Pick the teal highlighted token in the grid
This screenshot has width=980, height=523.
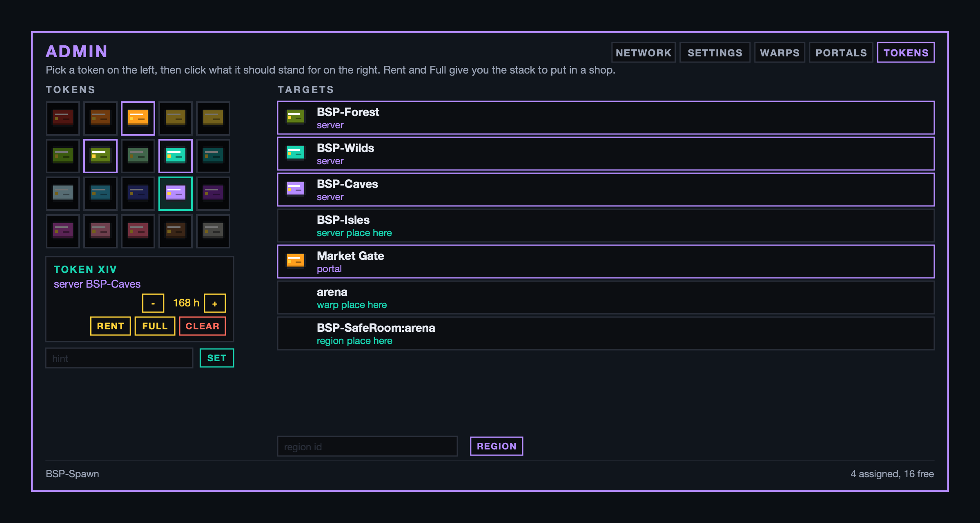pyautogui.click(x=175, y=156)
